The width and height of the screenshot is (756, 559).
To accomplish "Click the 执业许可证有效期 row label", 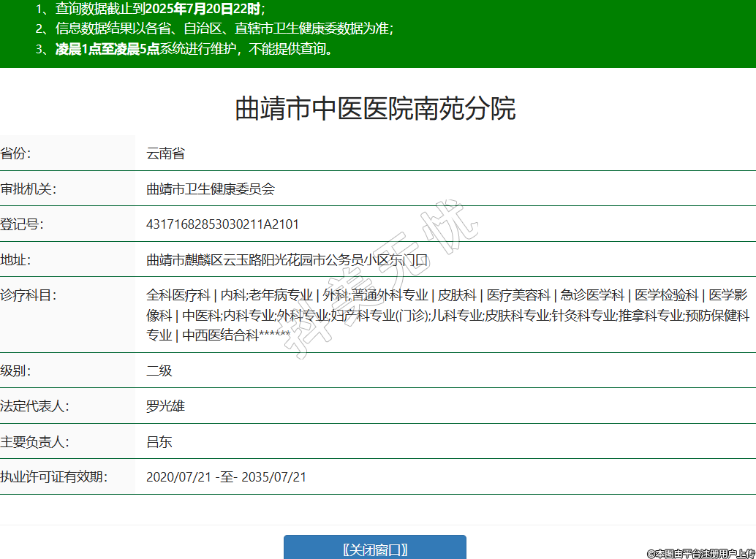I will [x=53, y=477].
